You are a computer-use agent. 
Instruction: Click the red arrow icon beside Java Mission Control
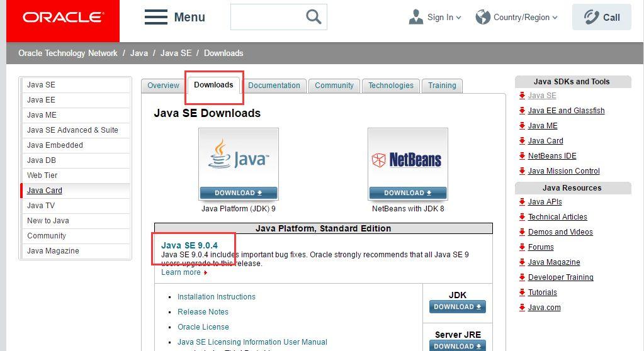pyautogui.click(x=522, y=170)
